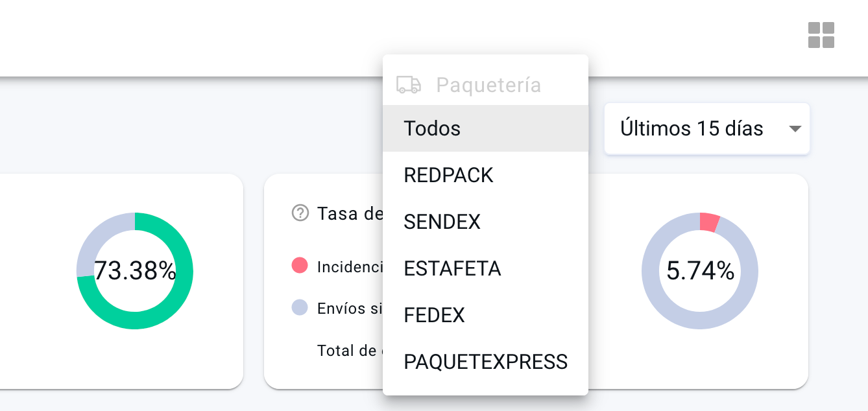Choose FEDEX from the dropdown list
The width and height of the screenshot is (868, 411).
tap(434, 315)
